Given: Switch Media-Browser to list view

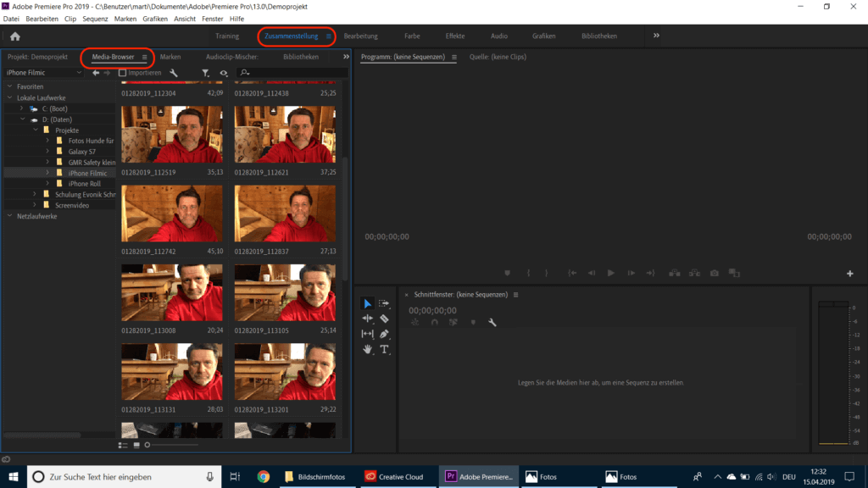Looking at the screenshot, I should [122, 444].
